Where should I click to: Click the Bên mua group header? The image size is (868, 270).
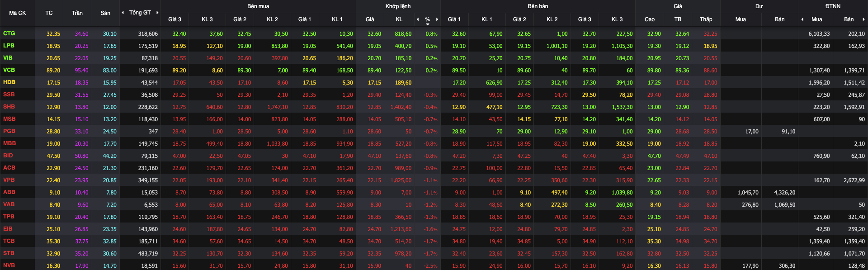point(258,6)
